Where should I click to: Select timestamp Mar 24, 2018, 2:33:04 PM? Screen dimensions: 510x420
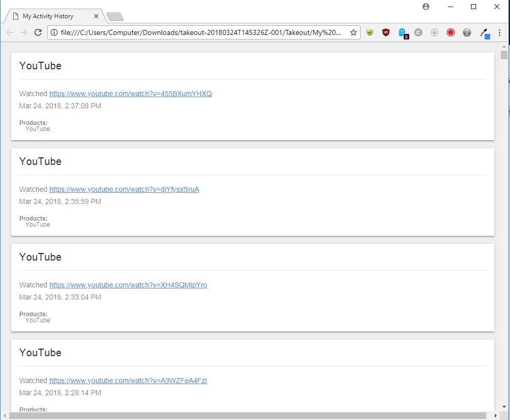[x=60, y=297]
